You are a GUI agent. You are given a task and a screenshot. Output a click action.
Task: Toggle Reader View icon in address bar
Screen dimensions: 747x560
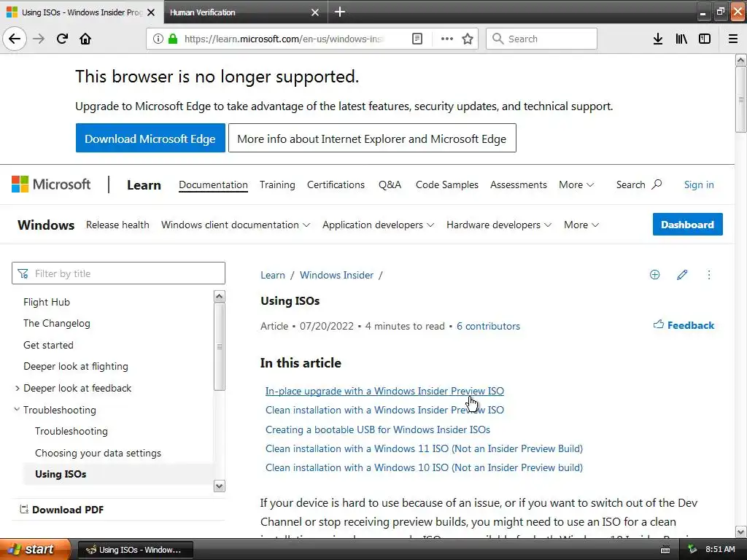pos(417,39)
